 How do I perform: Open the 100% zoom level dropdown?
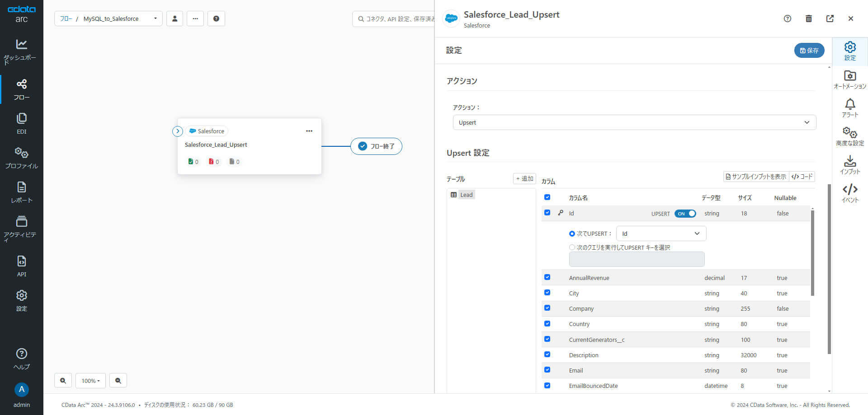click(x=90, y=381)
